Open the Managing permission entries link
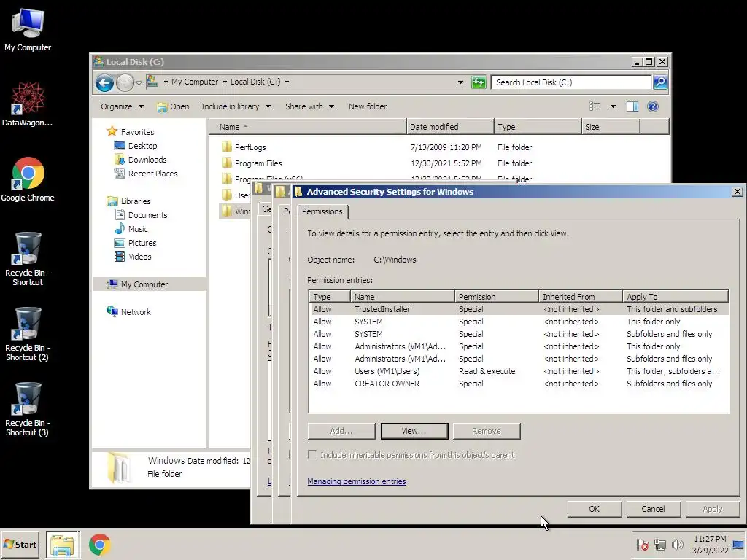Screen dimensions: 747x560 [x=356, y=481]
